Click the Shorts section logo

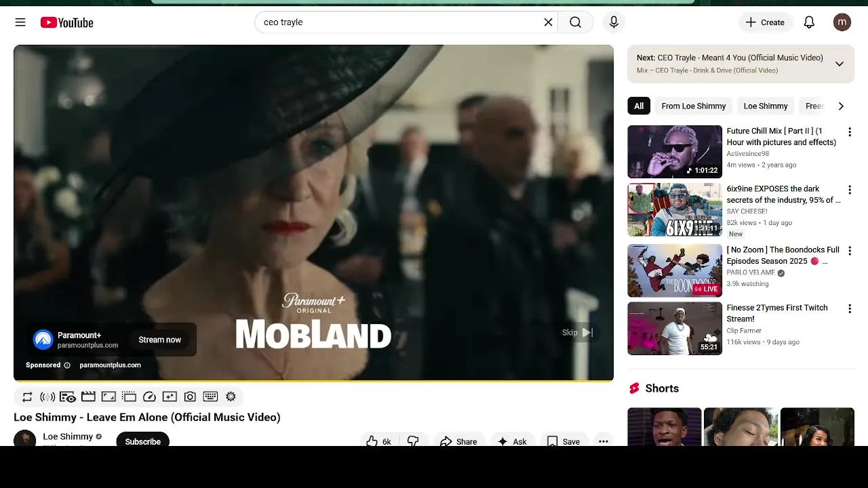(635, 388)
